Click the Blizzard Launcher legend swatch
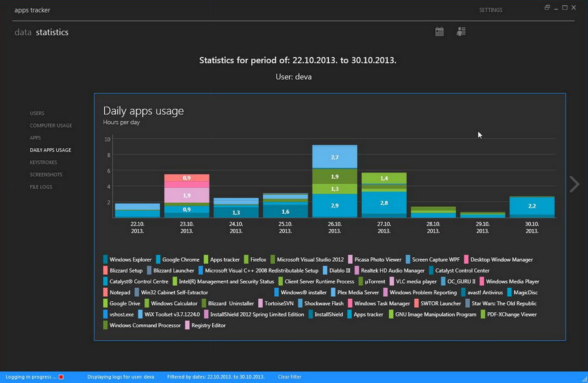588x383 pixels. point(150,270)
